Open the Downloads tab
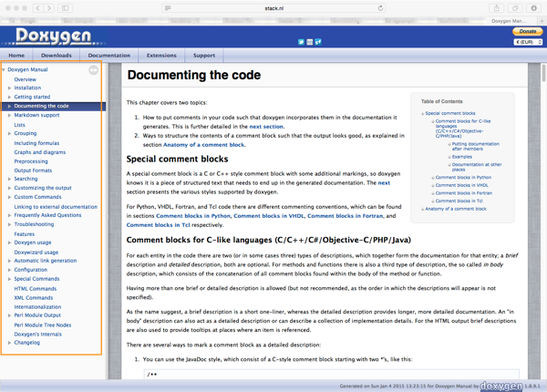Image resolution: width=547 pixels, height=392 pixels. tap(57, 56)
